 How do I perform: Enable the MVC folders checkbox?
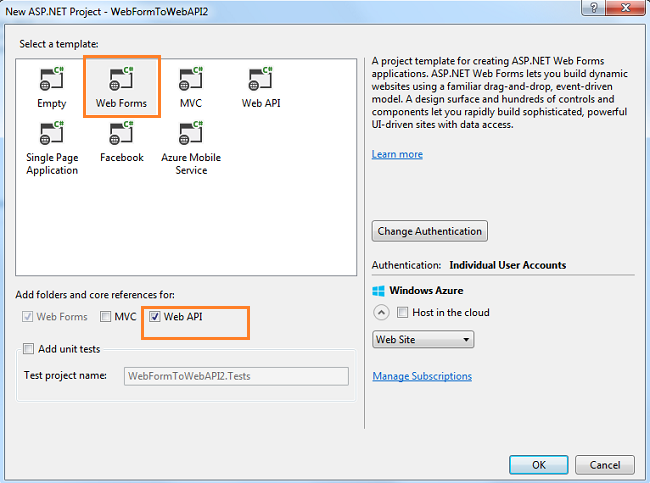106,317
